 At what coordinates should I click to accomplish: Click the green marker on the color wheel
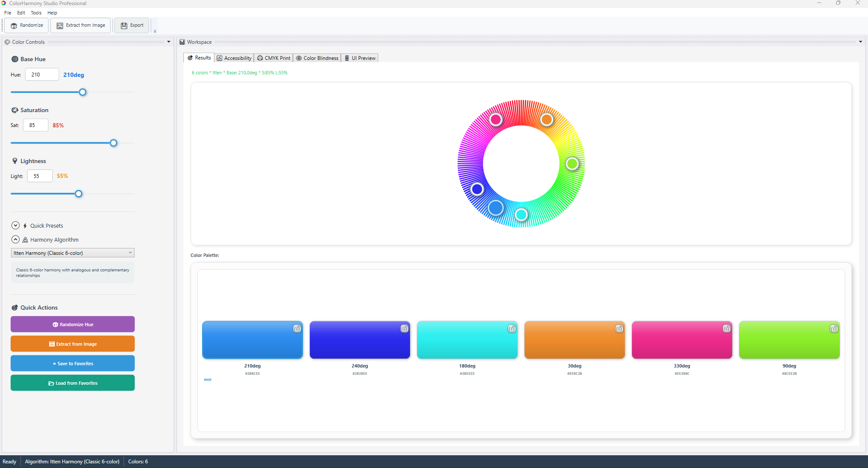572,164
